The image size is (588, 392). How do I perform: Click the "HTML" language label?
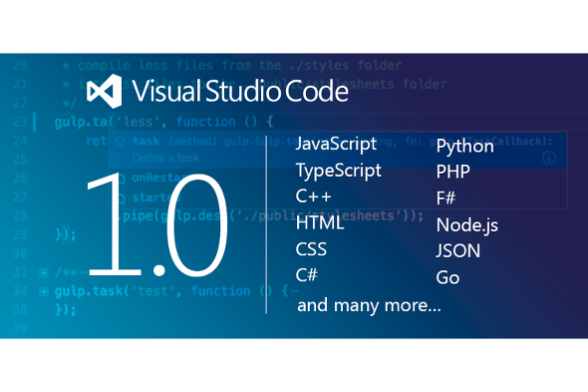[320, 223]
